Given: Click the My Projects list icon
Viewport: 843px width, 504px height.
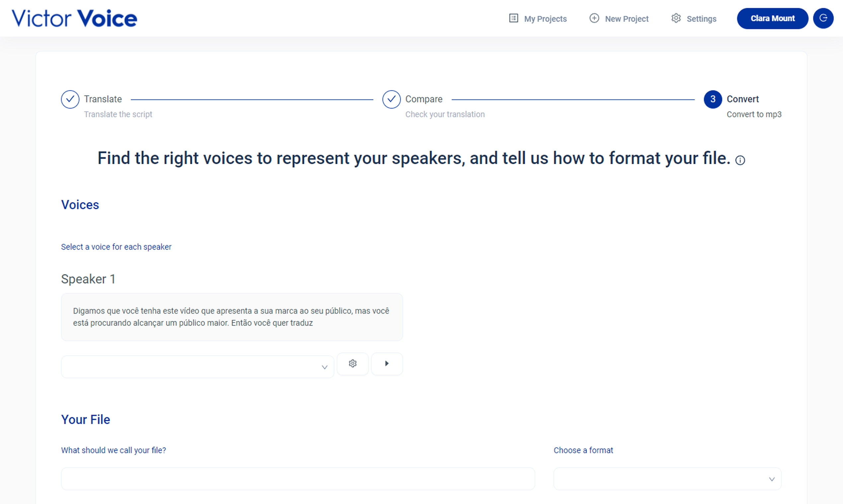Looking at the screenshot, I should [x=513, y=18].
